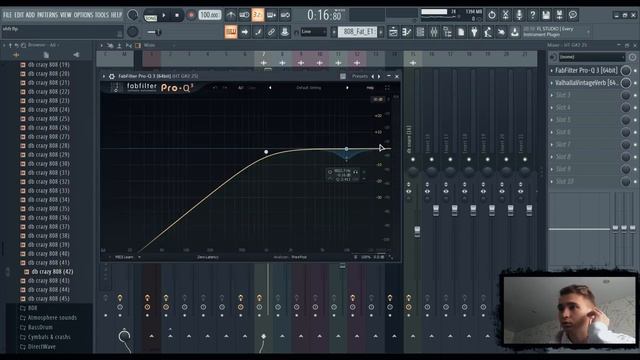Click the stamp/note grouping icon
The image size is (640, 360).
285,32
